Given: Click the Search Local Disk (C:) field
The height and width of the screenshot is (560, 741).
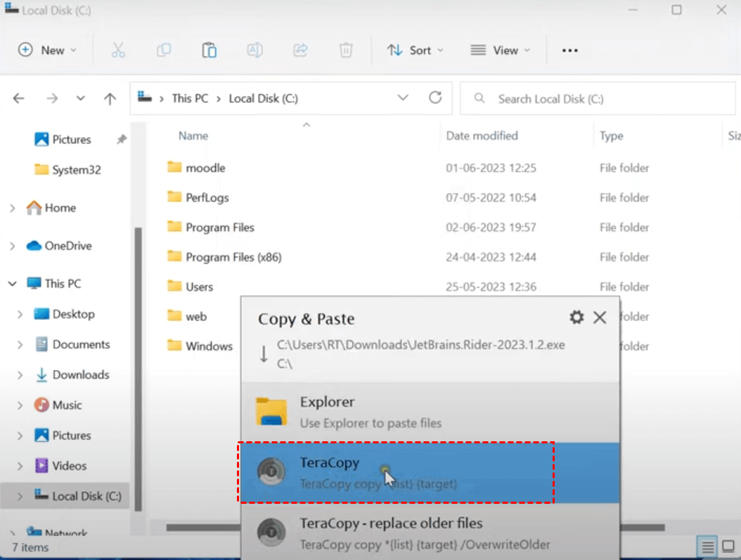Looking at the screenshot, I should [598, 98].
